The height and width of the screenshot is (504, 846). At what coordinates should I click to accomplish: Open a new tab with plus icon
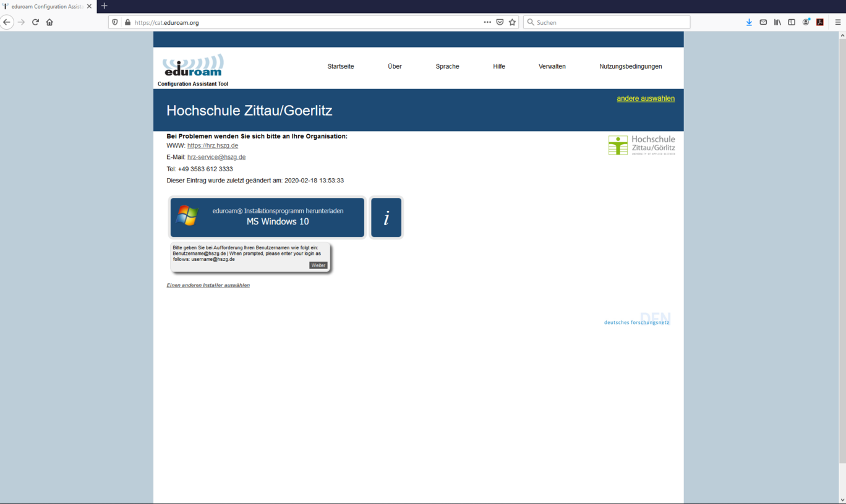[x=104, y=6]
